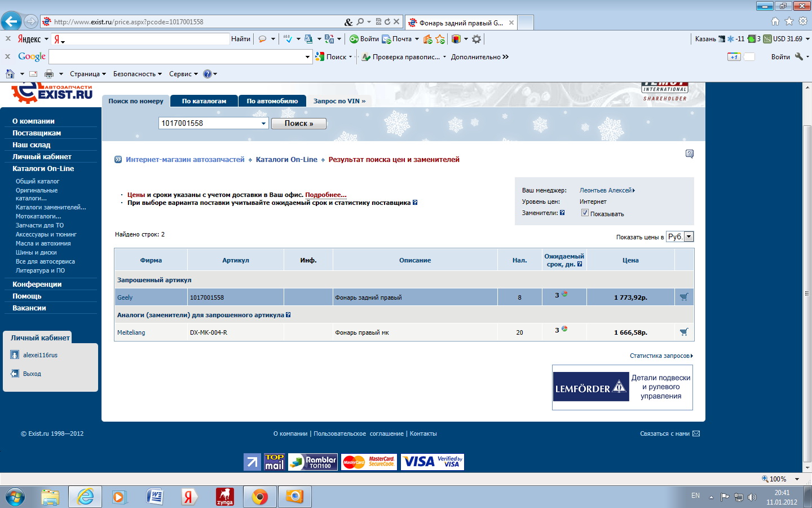The image size is (812, 508).
Task: Go back with the browser Back arrow
Action: (11, 21)
